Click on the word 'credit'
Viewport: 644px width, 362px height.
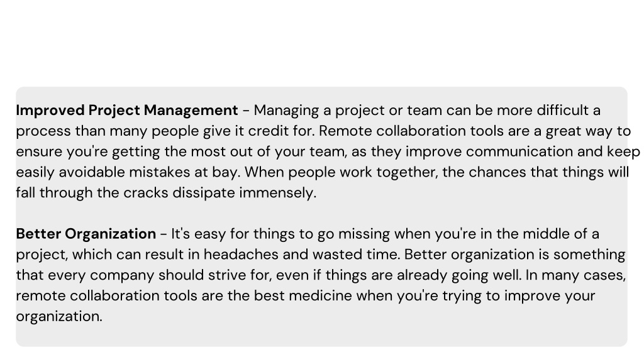click(268, 131)
